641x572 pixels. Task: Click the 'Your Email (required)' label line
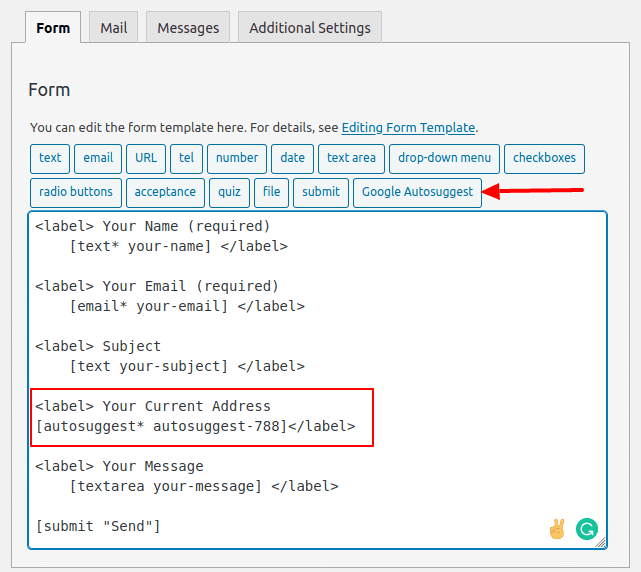[x=157, y=286]
